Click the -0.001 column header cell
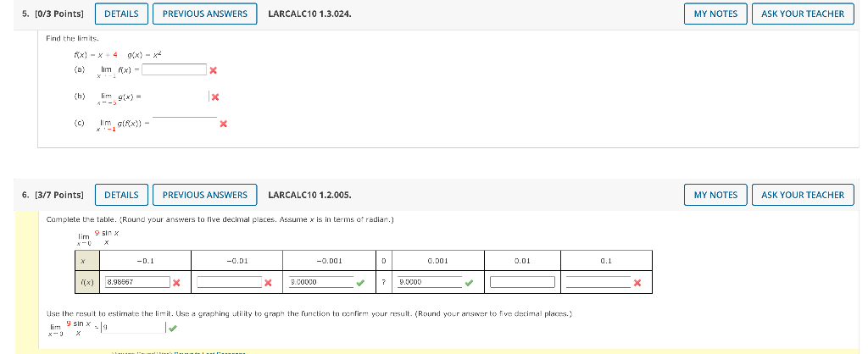Viewport: 868px width, 354px height. click(x=330, y=261)
